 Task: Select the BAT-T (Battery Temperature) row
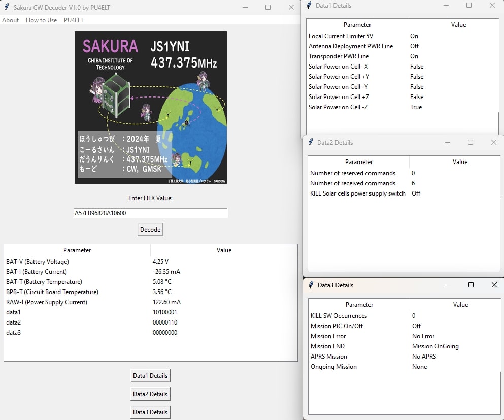(x=150, y=282)
